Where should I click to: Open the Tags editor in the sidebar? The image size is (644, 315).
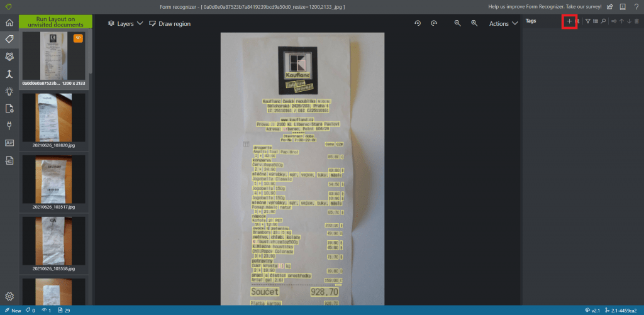click(x=9, y=40)
